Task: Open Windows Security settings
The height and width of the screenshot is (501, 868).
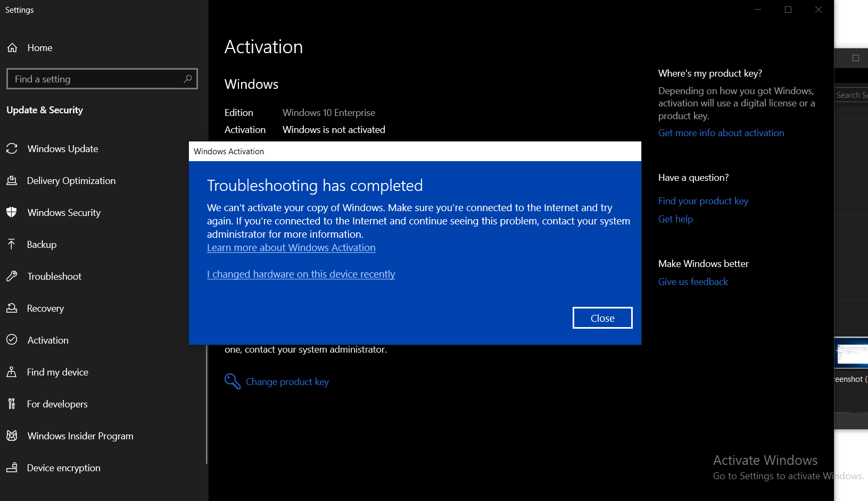Action: (64, 213)
